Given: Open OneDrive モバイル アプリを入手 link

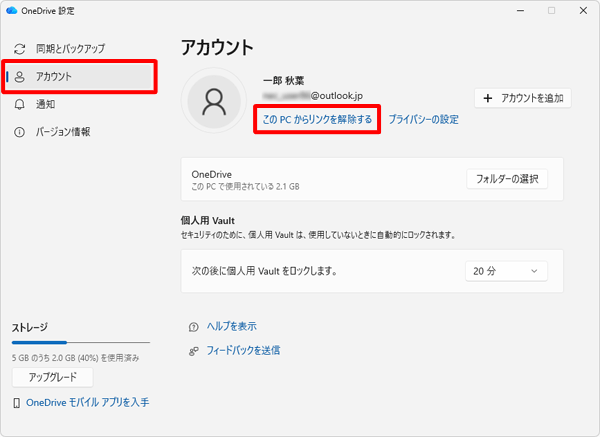Looking at the screenshot, I should tap(88, 403).
